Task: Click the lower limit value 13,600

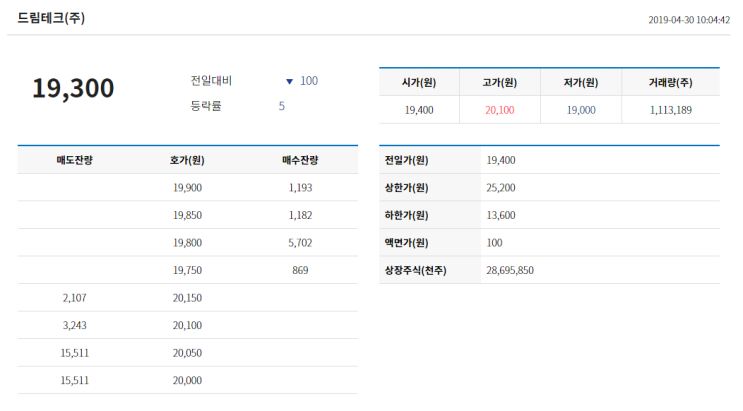Action: coord(501,215)
